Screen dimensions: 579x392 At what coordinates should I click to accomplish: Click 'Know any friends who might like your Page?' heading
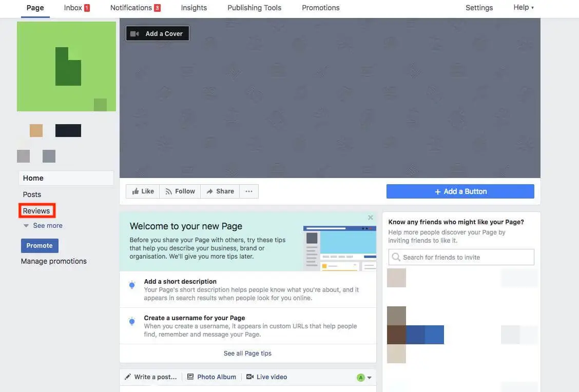(x=456, y=222)
